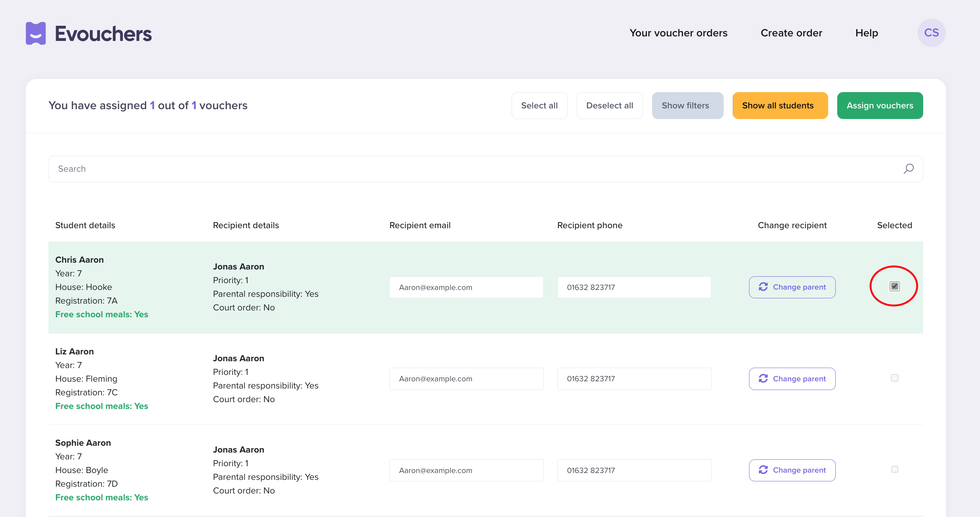This screenshot has width=980, height=517.
Task: Click the Selected column header
Action: (x=894, y=225)
